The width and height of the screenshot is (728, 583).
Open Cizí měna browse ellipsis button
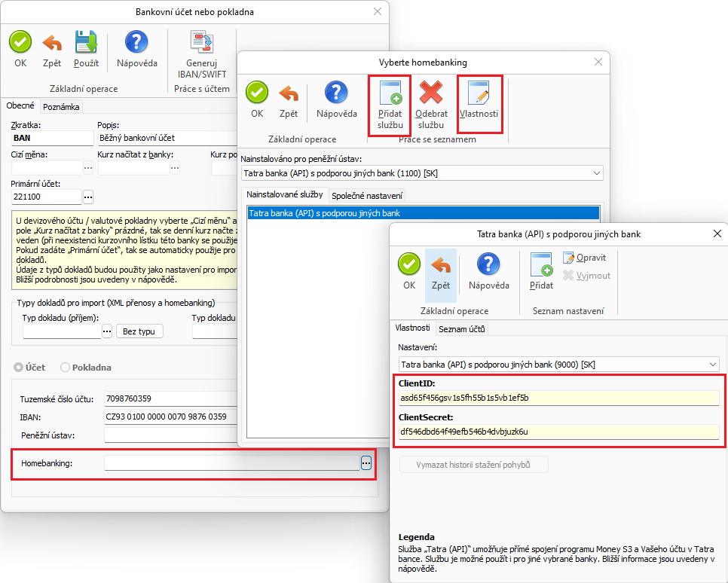[88, 167]
